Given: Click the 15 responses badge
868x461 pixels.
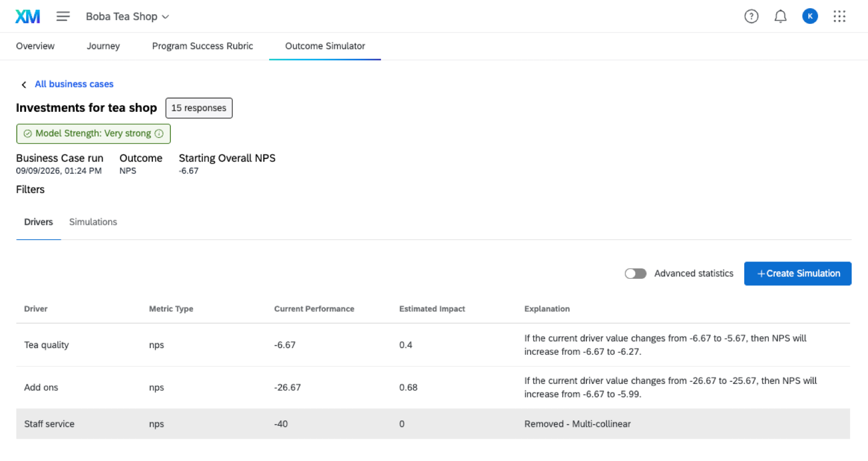Looking at the screenshot, I should 199,108.
